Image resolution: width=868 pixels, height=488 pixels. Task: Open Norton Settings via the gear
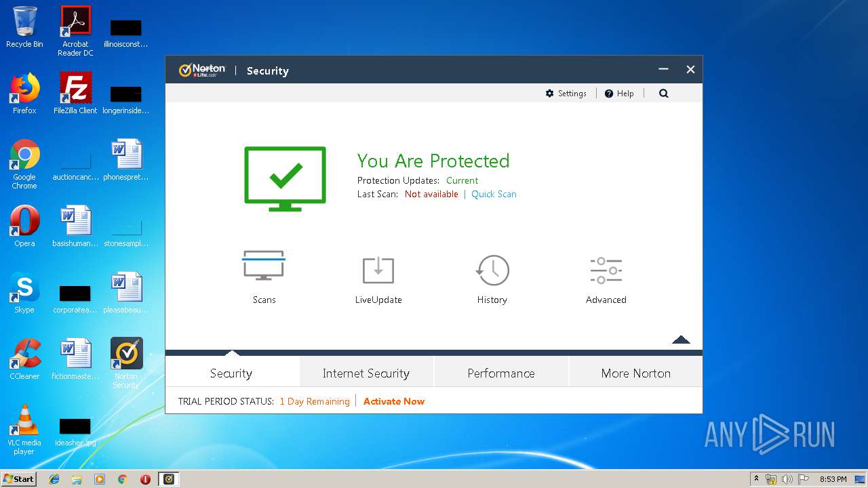(550, 94)
